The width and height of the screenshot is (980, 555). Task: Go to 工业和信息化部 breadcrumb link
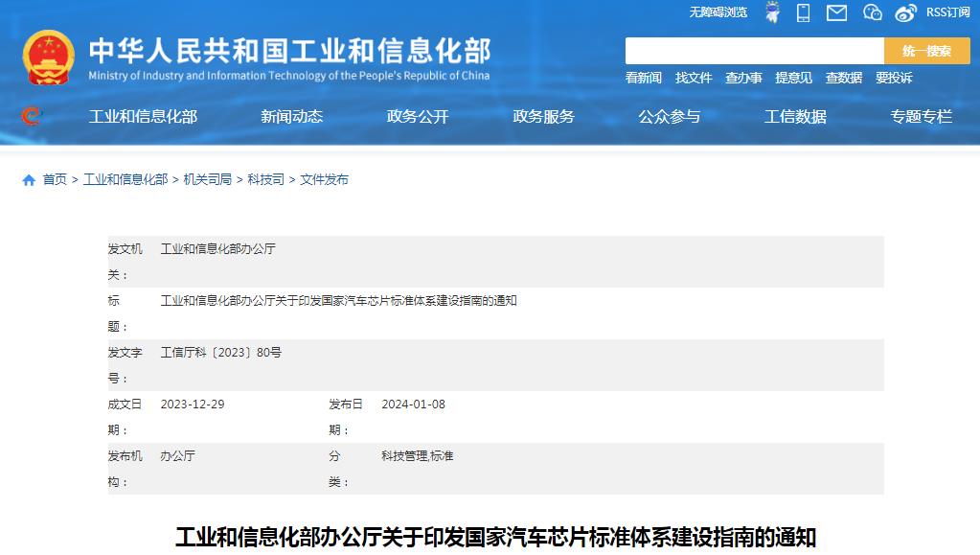(125, 179)
